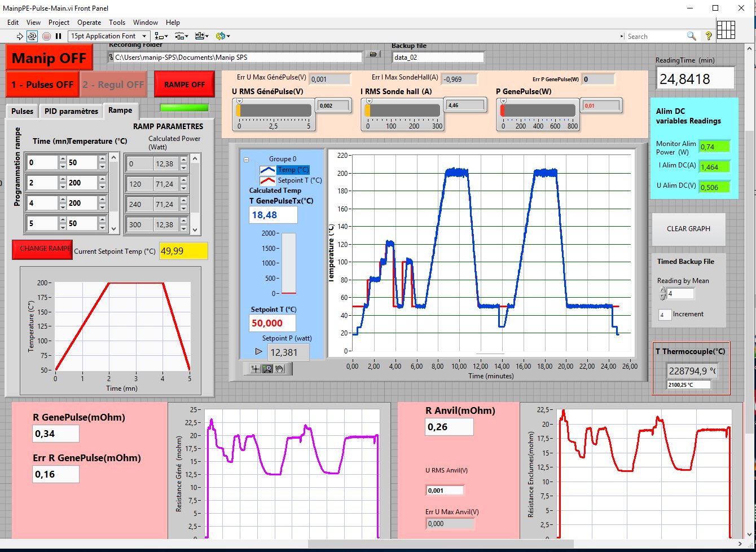Screen dimensions: 756x552
Task: Select the graph zoom magnifier tool
Action: coord(268,368)
